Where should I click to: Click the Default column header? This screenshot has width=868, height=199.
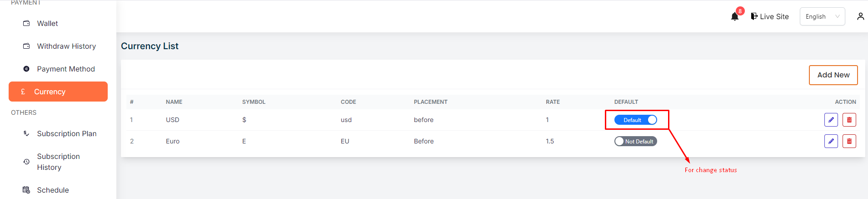coord(626,102)
